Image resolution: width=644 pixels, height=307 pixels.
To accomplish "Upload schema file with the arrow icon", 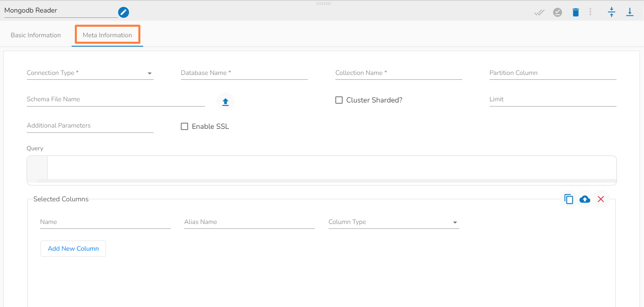I will click(x=225, y=102).
